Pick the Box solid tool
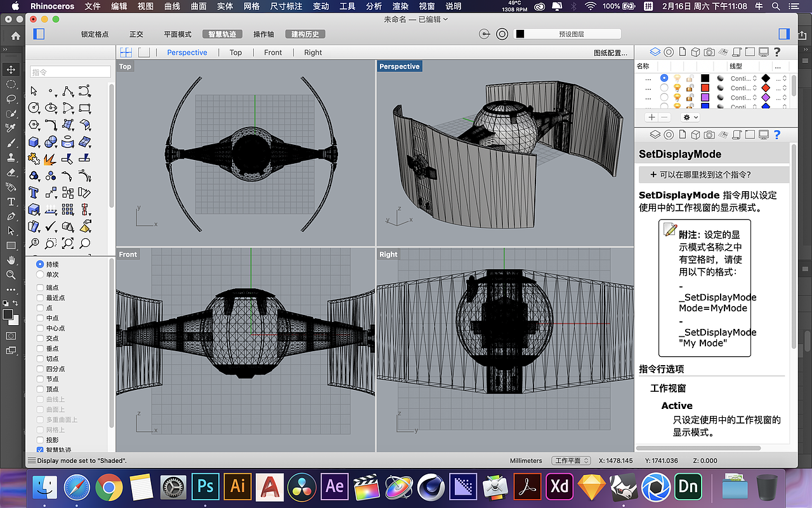 34,141
